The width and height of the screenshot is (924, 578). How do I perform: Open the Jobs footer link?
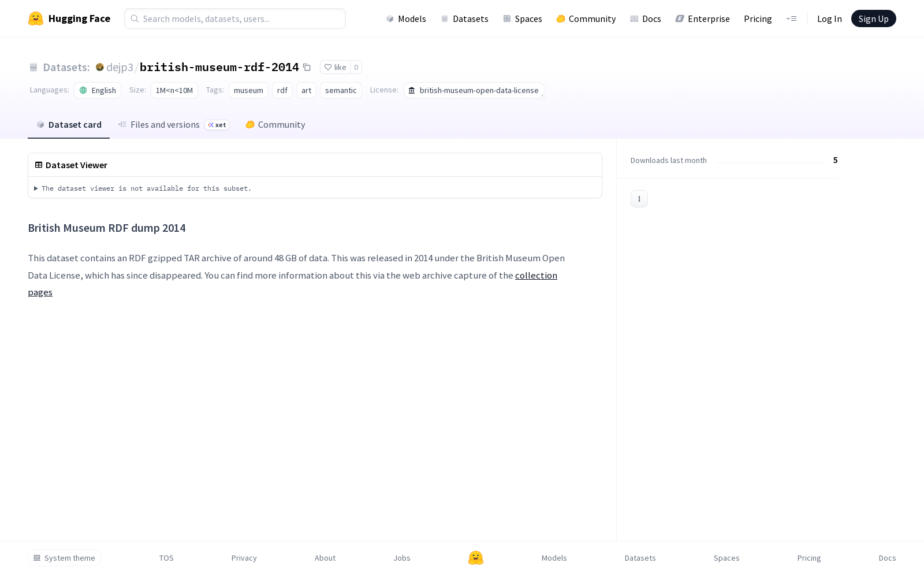402,558
